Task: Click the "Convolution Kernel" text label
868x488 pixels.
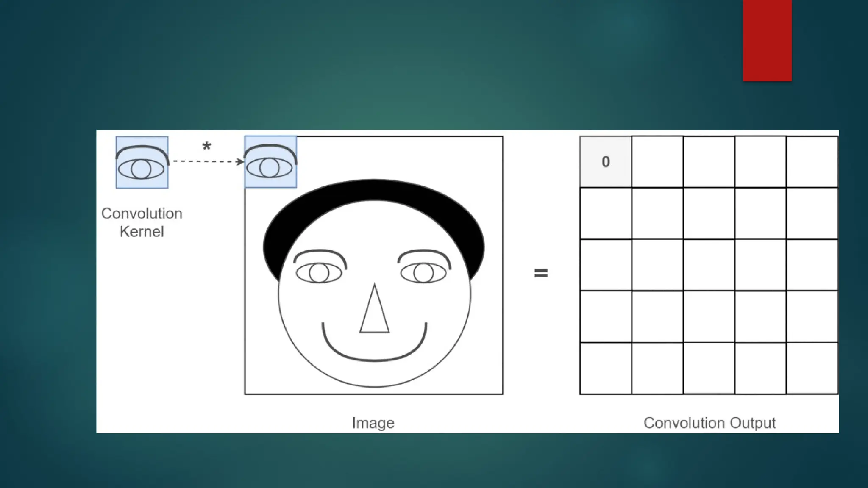Action: 142,222
